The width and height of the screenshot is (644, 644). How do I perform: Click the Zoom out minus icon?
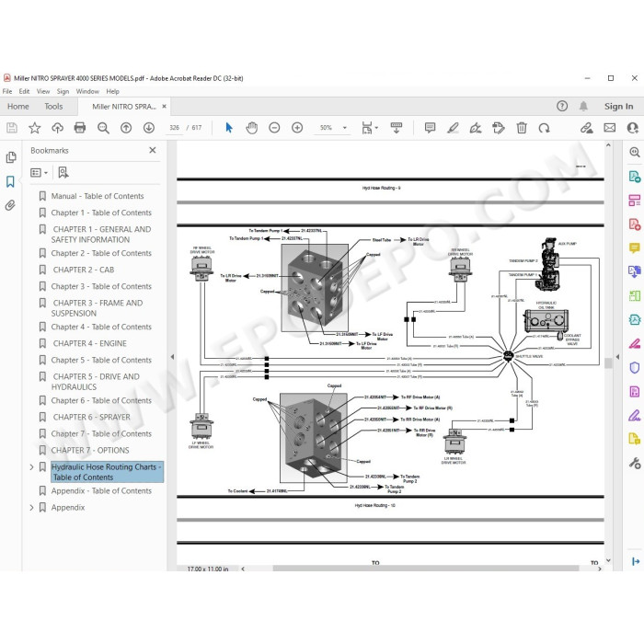coord(274,128)
